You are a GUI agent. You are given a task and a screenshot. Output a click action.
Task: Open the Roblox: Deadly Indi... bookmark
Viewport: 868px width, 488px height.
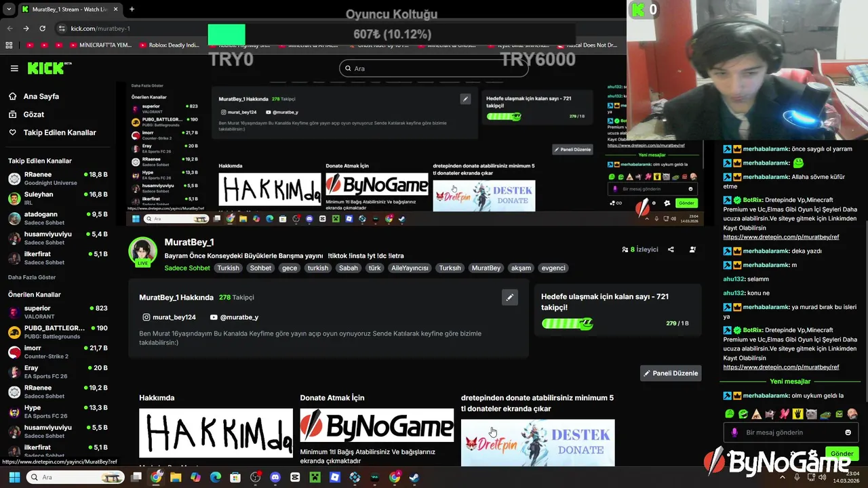point(170,45)
